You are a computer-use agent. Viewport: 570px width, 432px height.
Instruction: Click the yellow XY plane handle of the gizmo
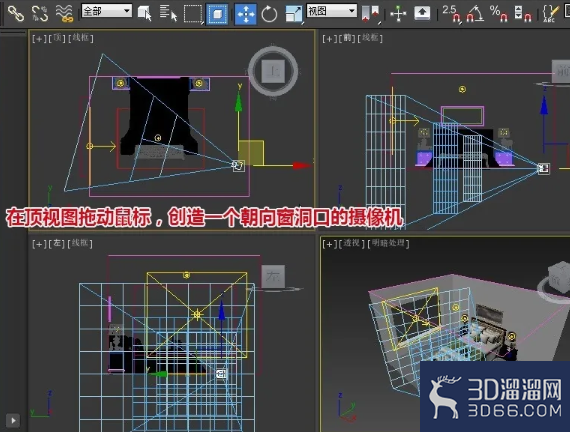(251, 153)
